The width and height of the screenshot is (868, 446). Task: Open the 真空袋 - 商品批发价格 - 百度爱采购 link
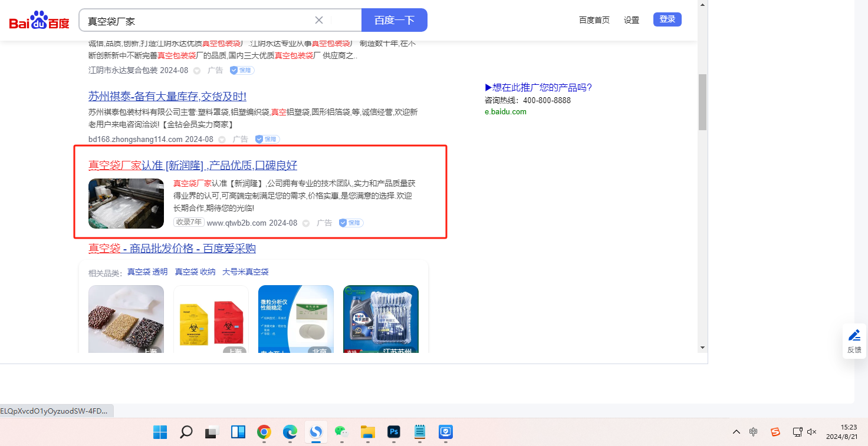pyautogui.click(x=172, y=249)
